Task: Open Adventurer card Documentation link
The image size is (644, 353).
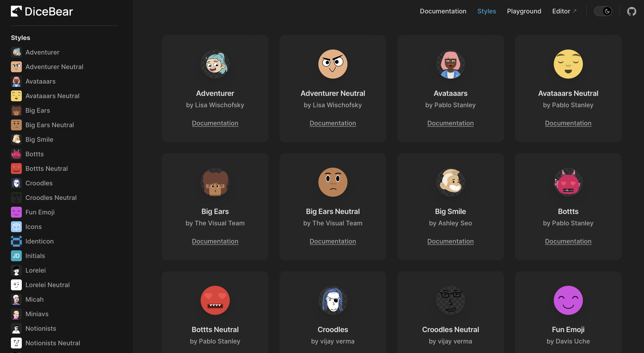Action: (x=215, y=123)
